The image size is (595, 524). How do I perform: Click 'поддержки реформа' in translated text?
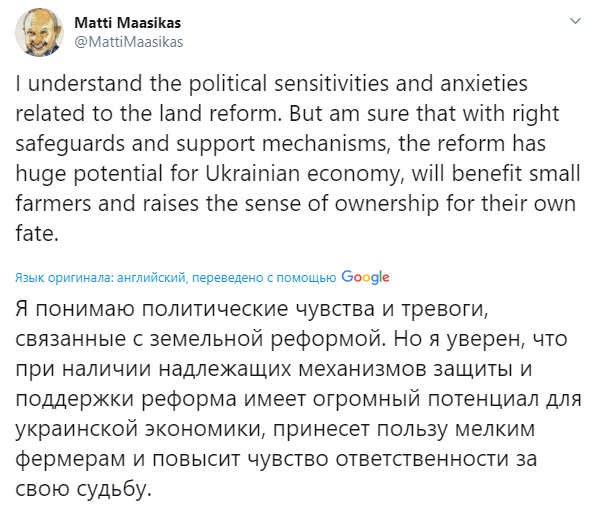[x=126, y=399]
